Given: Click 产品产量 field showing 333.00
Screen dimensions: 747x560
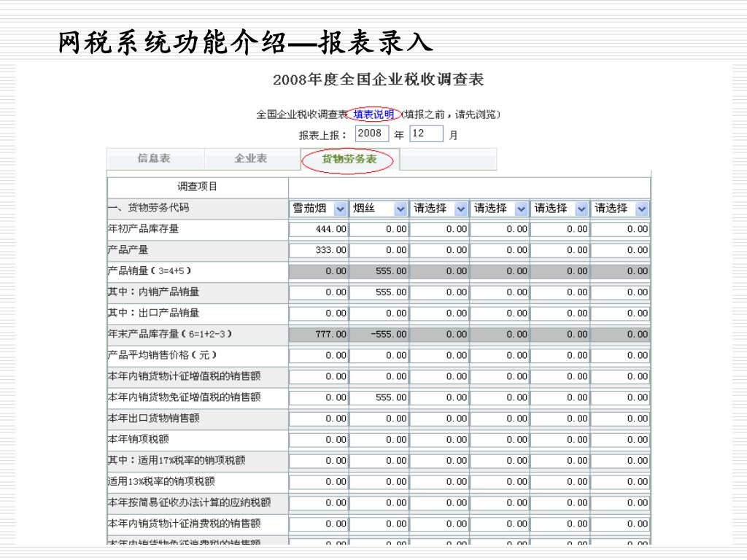Looking at the screenshot, I should pos(319,250).
